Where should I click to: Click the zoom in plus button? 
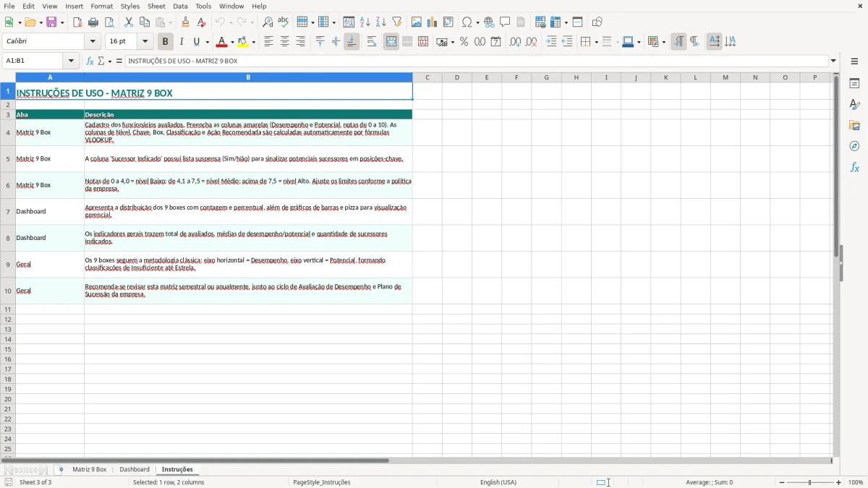tap(839, 482)
